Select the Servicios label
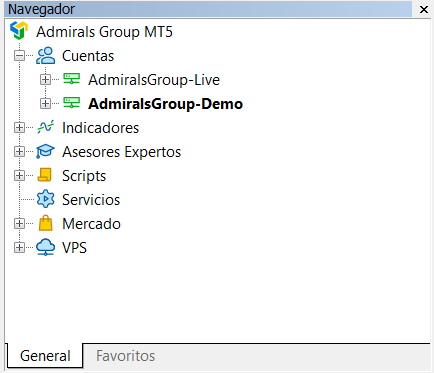This screenshot has width=434, height=373. point(91,200)
